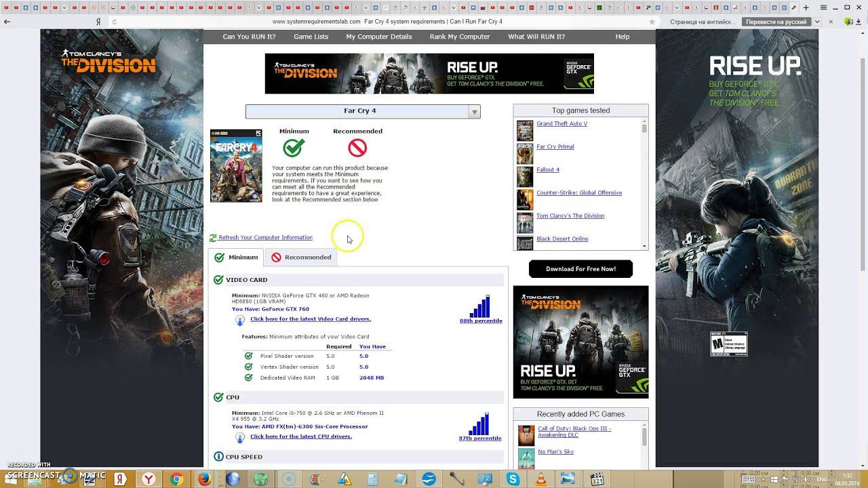The width and height of the screenshot is (868, 488).
Task: Open the Black Desert Online link
Action: 562,239
